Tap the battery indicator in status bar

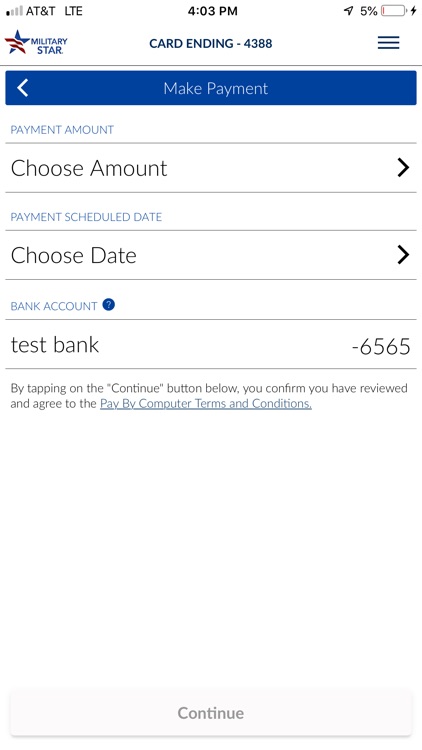point(393,11)
